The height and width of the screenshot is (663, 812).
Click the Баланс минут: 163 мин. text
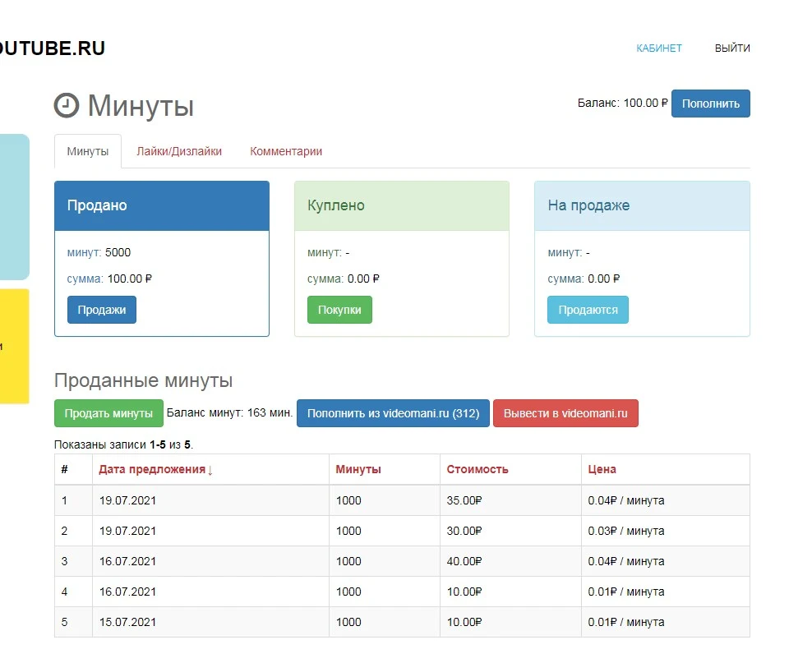tap(229, 413)
